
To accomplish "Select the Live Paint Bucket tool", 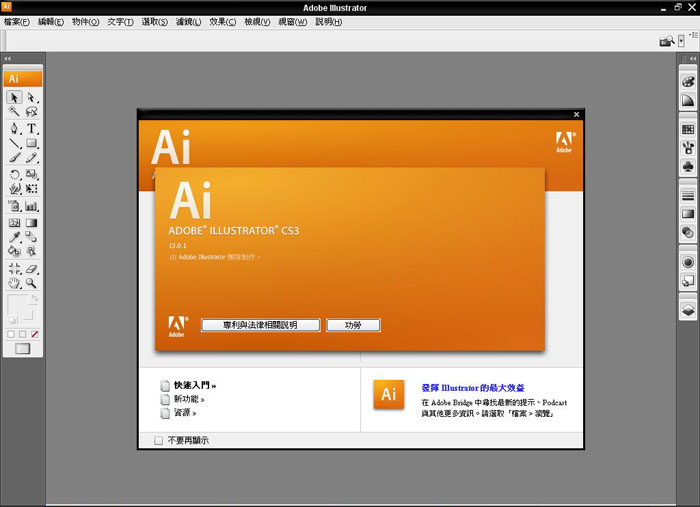I will [x=14, y=251].
